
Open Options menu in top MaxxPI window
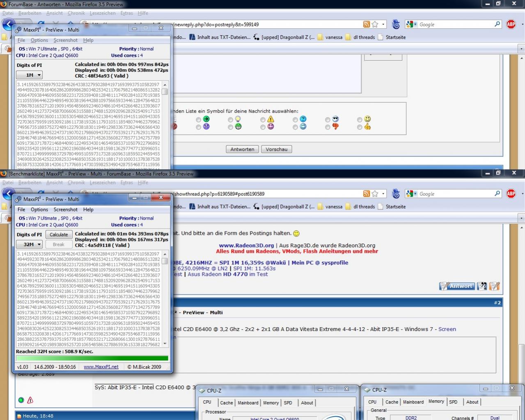point(39,40)
